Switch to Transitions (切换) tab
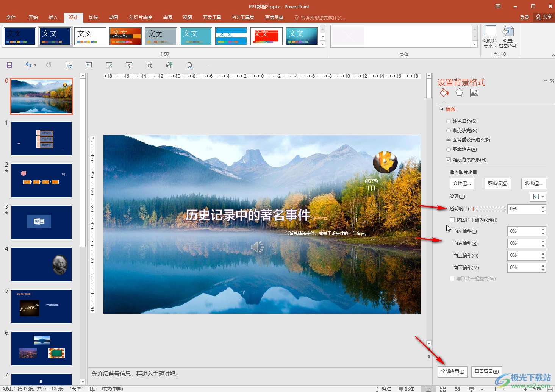555x392 pixels. point(94,17)
